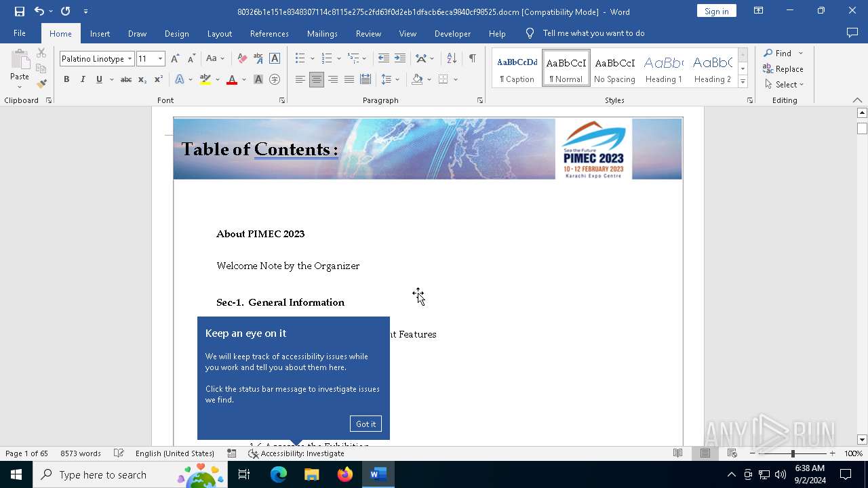The image size is (868, 488).
Task: Open Find in Editing group
Action: [x=778, y=53]
